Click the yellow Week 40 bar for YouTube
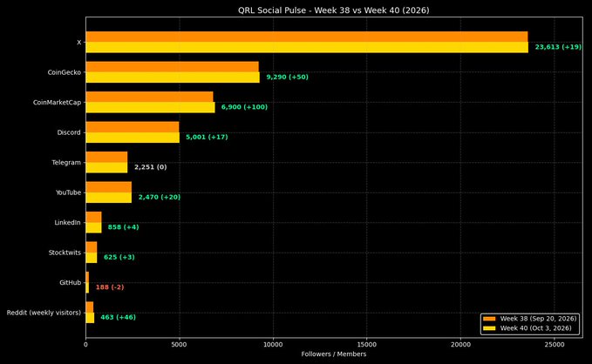This screenshot has height=364, width=592. click(x=109, y=198)
